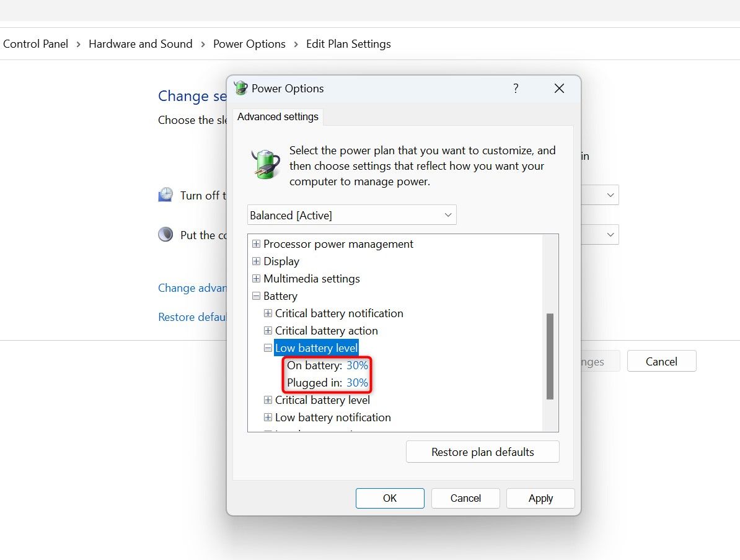Click the monitor icon beside Turn off

point(165,195)
